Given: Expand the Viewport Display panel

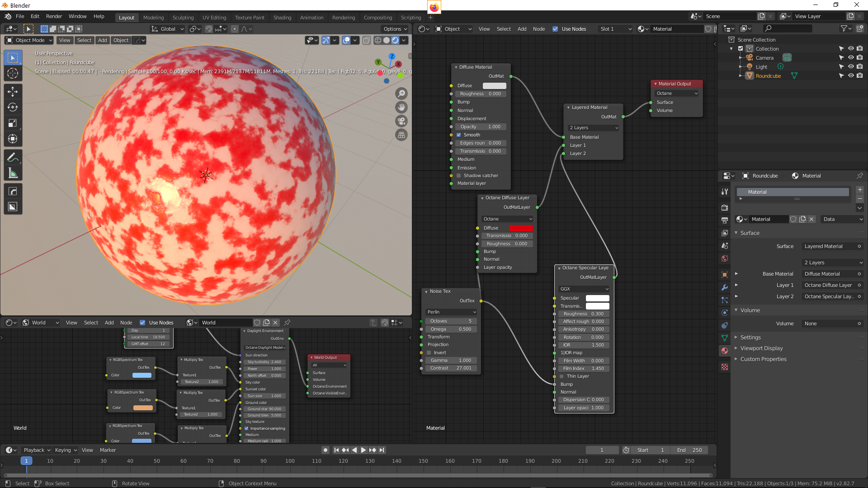Looking at the screenshot, I should point(761,348).
